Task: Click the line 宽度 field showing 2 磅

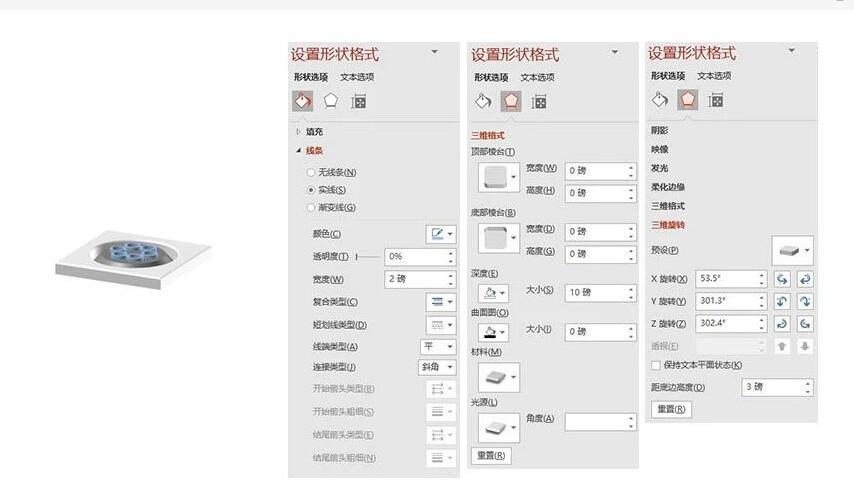Action: 415,279
